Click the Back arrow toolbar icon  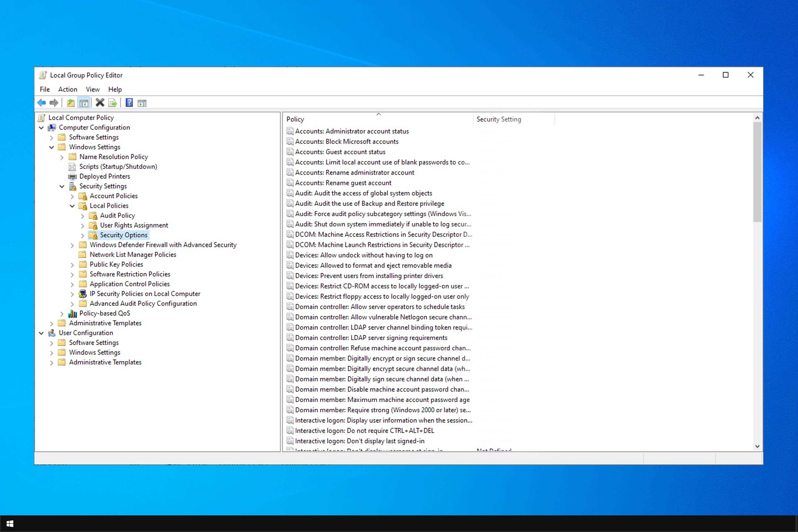pyautogui.click(x=42, y=103)
